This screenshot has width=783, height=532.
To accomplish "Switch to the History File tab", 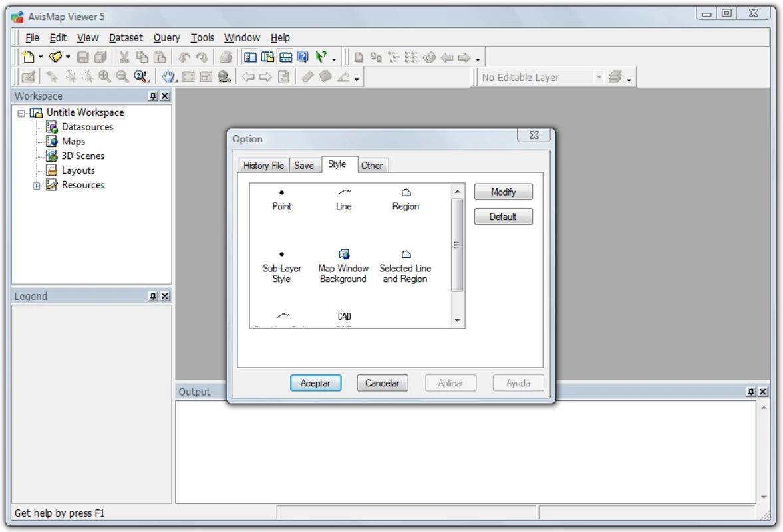I will 263,165.
